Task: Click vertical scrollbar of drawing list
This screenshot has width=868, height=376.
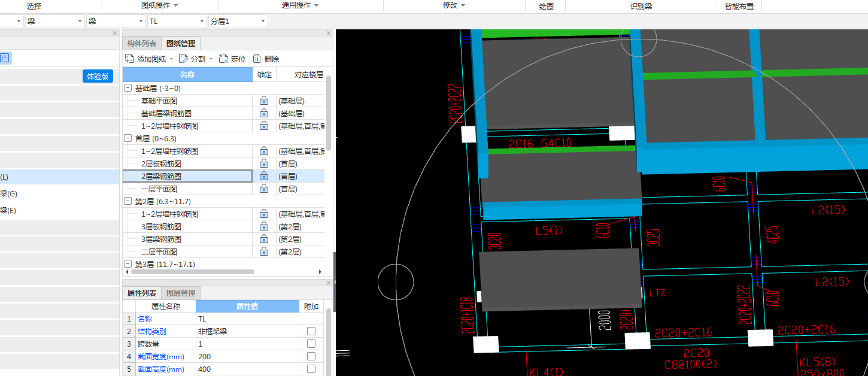Action: pos(329,113)
